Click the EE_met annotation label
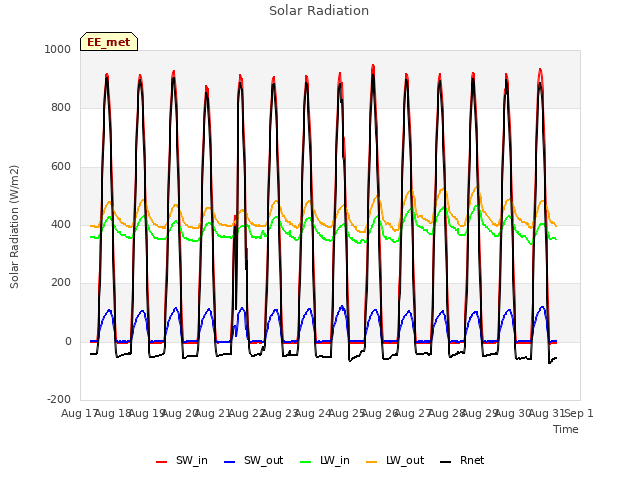 click(109, 42)
